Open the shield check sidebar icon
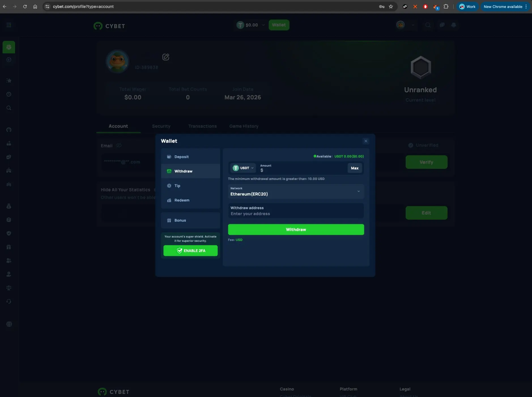This screenshot has height=397, width=532. tap(9, 233)
